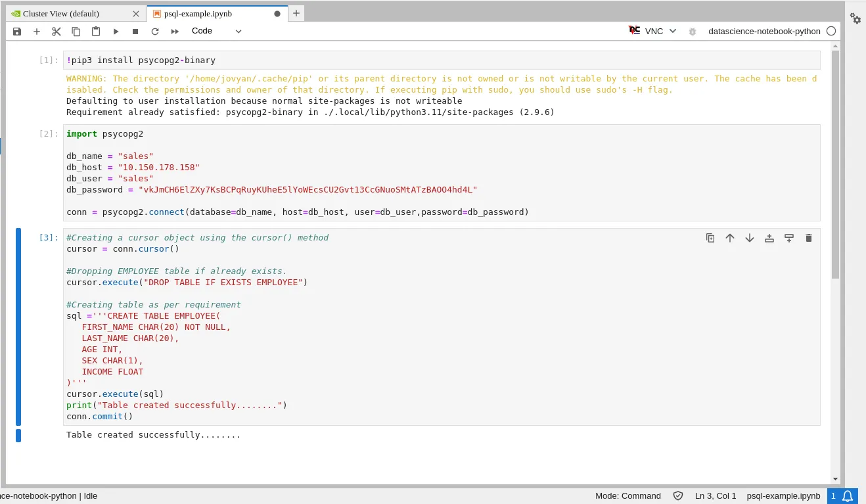This screenshot has width=866, height=504.
Task: Paste cell from clipboard in toolbar
Action: point(96,32)
